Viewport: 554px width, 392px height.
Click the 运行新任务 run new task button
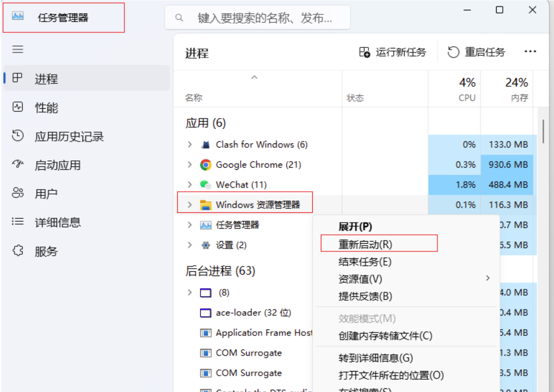(393, 52)
